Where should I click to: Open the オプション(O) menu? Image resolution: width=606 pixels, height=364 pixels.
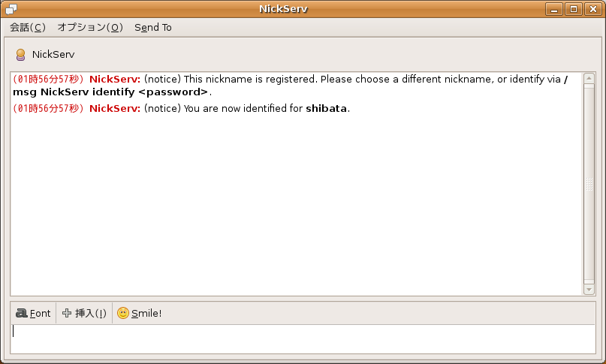coord(90,28)
